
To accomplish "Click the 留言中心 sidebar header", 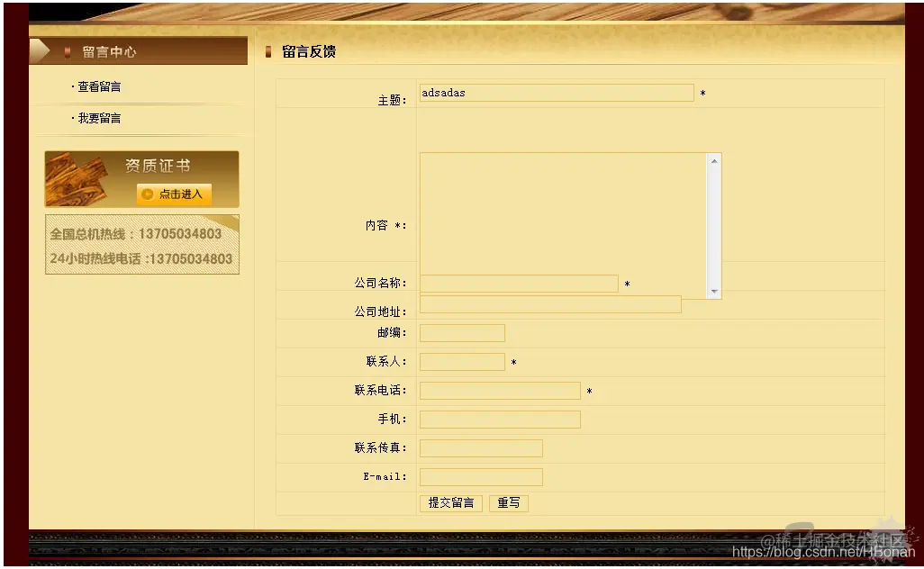I will (138, 51).
